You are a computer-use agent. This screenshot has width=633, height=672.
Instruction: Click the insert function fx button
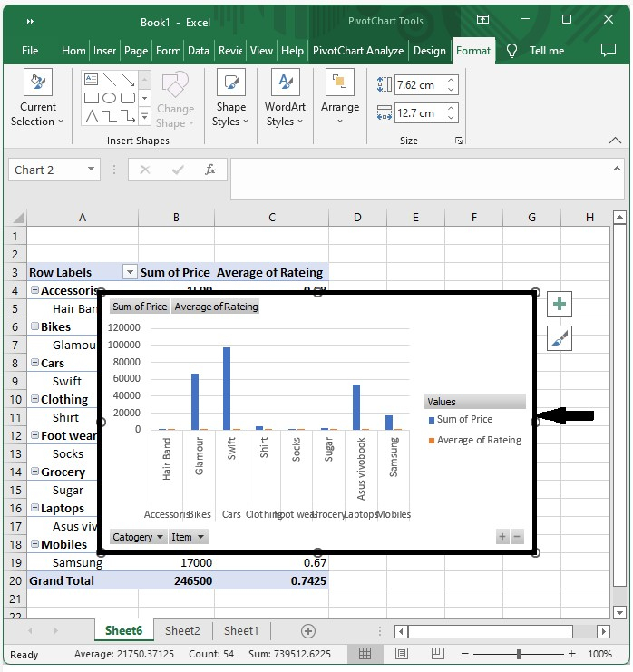pyautogui.click(x=210, y=170)
